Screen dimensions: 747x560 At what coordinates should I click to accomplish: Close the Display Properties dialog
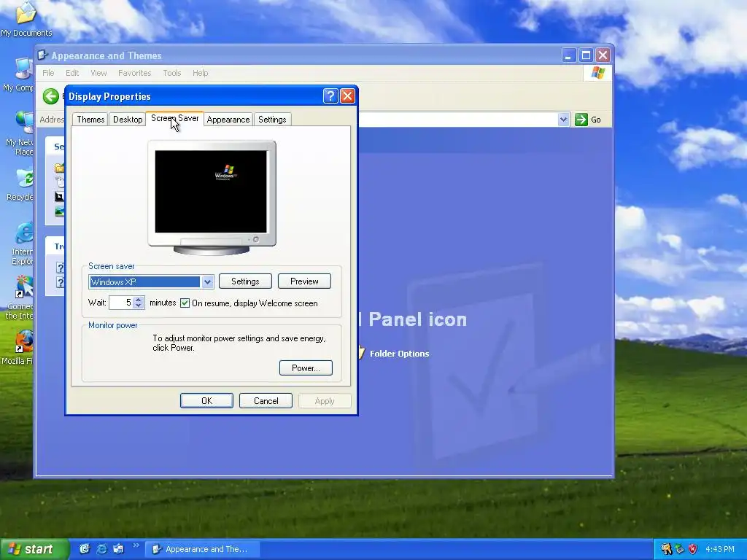click(347, 96)
